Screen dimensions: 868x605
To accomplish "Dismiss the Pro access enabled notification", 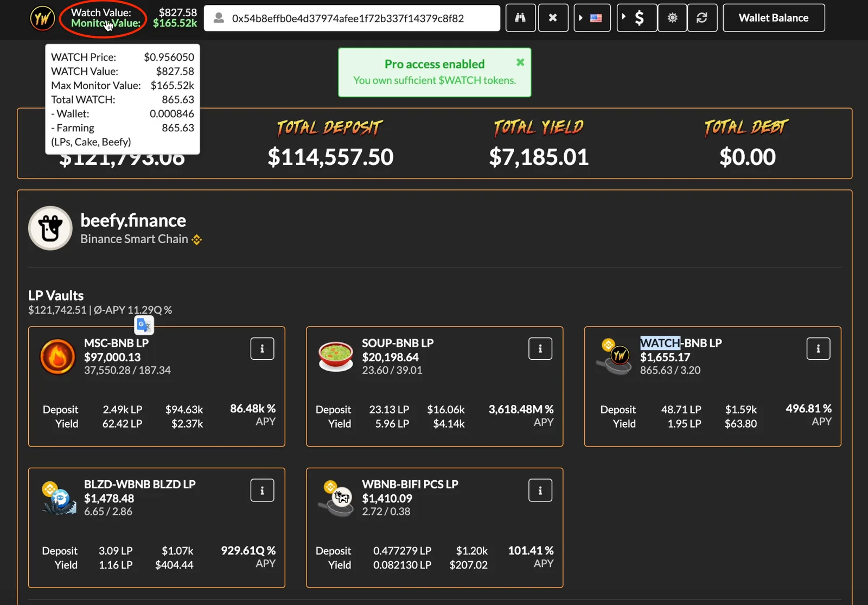I will pyautogui.click(x=520, y=62).
